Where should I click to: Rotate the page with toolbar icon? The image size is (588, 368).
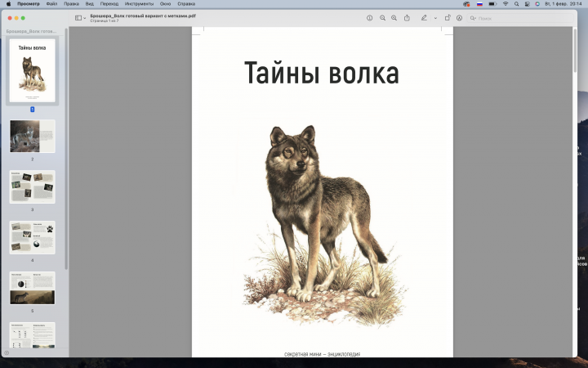coord(448,18)
